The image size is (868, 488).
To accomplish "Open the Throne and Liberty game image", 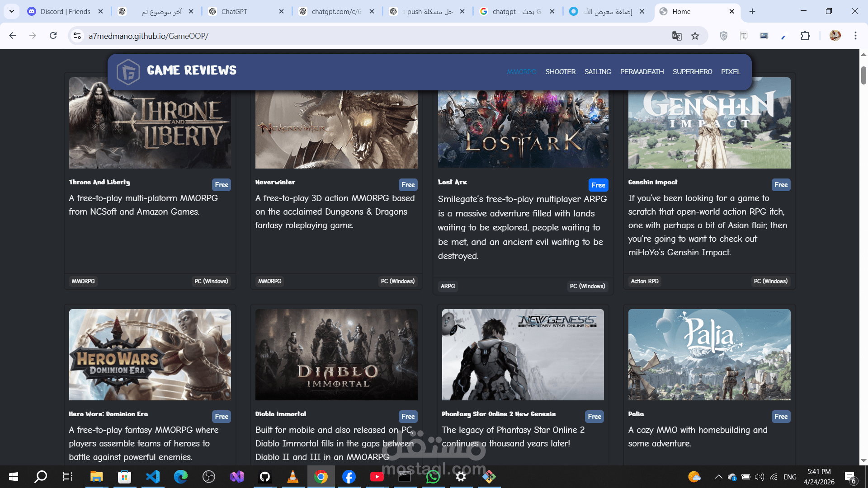I will pyautogui.click(x=150, y=123).
